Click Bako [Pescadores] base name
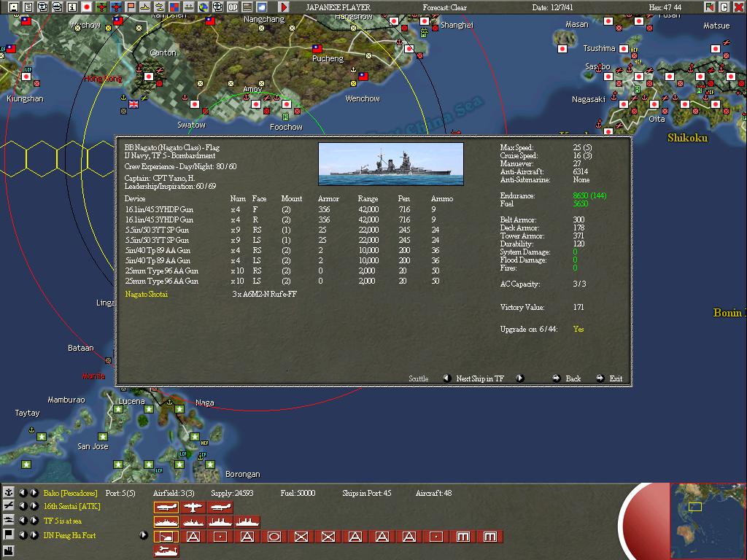747x560 pixels. [x=71, y=493]
